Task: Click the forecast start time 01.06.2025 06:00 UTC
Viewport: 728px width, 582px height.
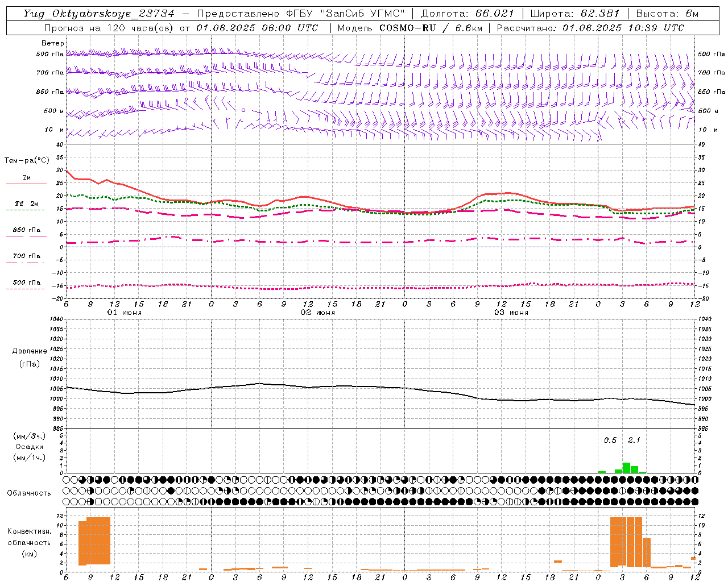Action: point(257,28)
